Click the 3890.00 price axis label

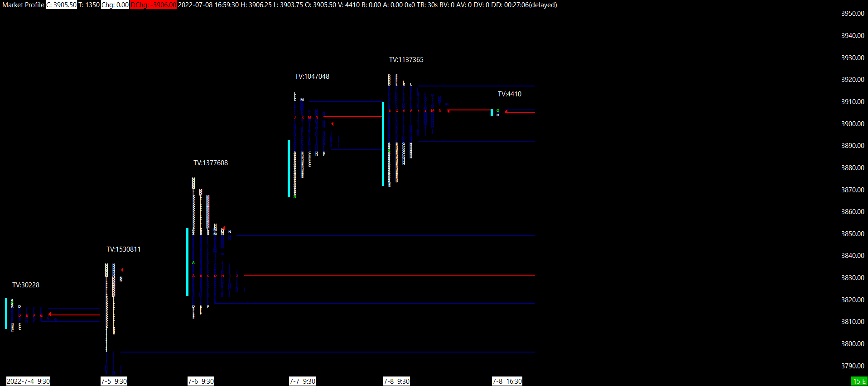click(853, 146)
